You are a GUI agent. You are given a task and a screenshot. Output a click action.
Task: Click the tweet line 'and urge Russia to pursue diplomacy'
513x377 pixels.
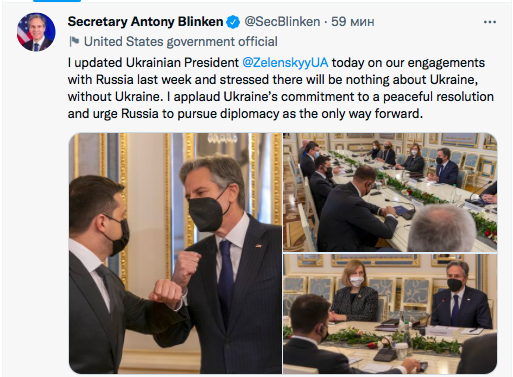coord(245,114)
